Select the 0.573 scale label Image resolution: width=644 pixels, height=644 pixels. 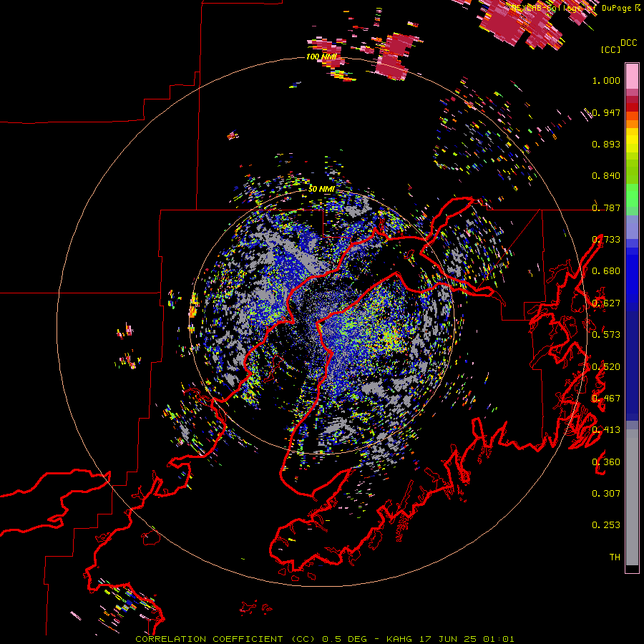click(606, 335)
